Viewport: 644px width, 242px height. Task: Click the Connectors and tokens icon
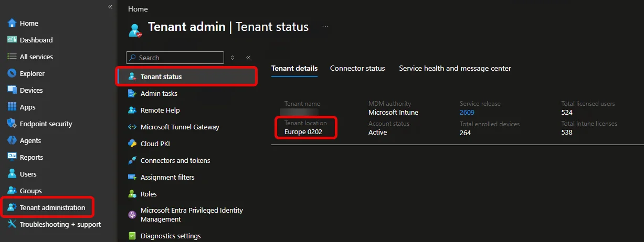point(132,160)
